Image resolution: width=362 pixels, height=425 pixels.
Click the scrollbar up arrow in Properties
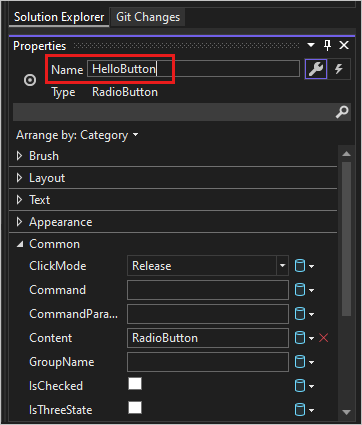tap(346, 154)
